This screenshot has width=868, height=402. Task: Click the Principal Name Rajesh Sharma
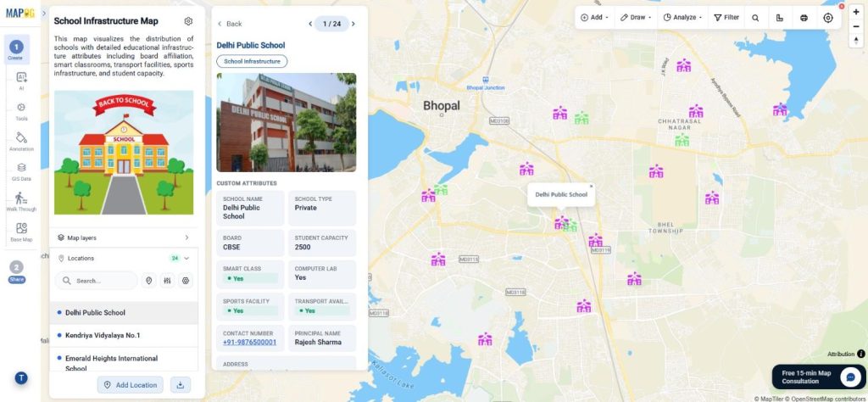pyautogui.click(x=318, y=342)
